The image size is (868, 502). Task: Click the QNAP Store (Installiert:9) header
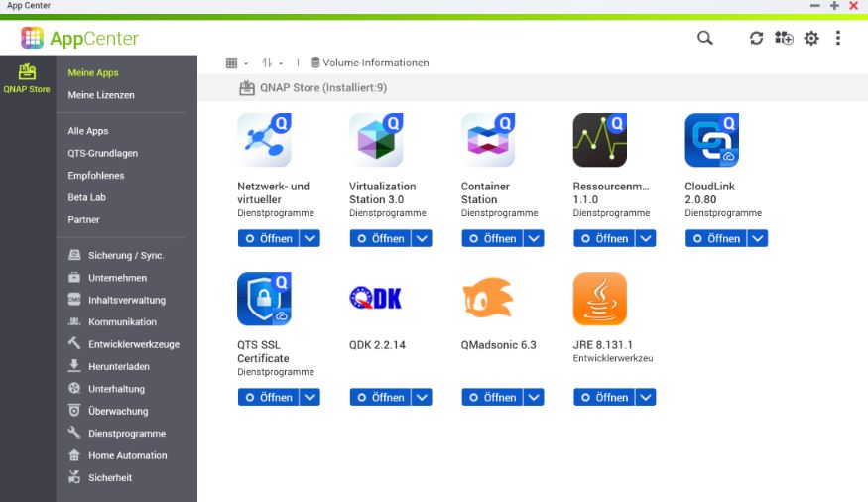[x=312, y=87]
